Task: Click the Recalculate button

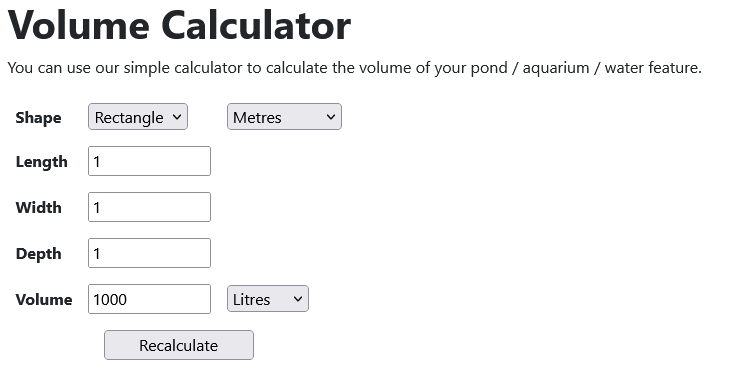Action: pos(179,345)
